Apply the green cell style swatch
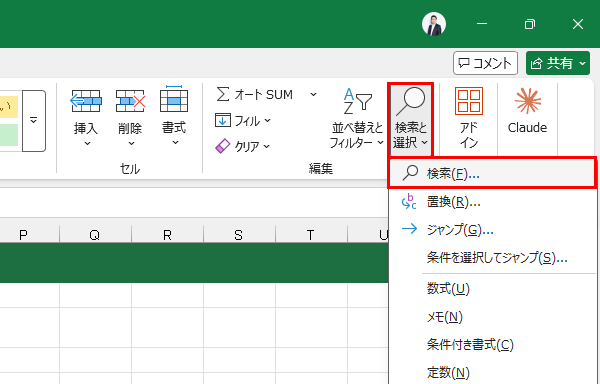 9,135
